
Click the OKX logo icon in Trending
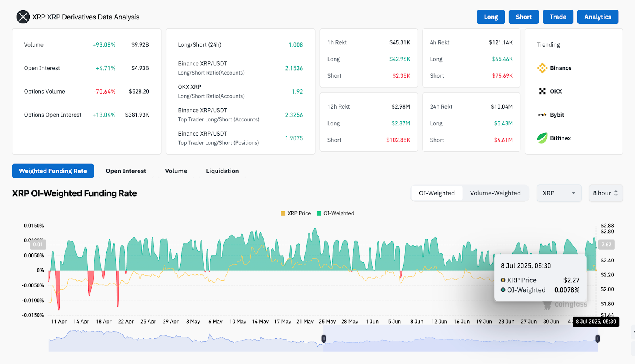pyautogui.click(x=542, y=92)
